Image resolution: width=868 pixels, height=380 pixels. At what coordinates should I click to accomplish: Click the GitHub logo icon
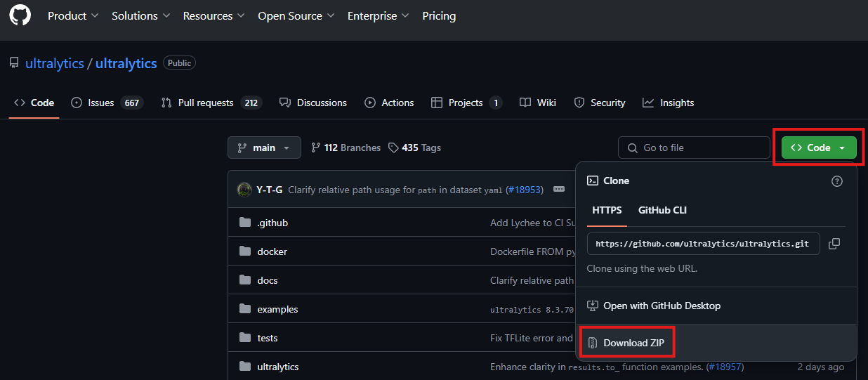[x=20, y=15]
